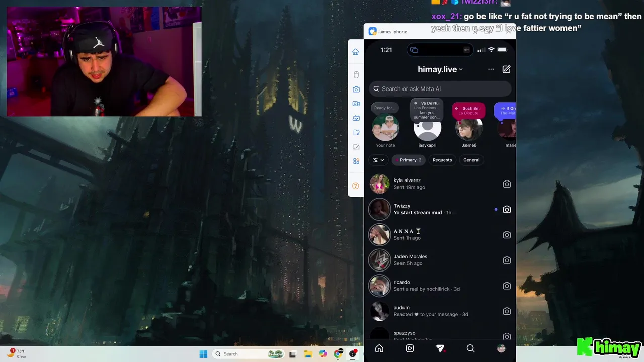Click kyla alvarez profile picture
The image size is (644, 362).
(x=379, y=184)
